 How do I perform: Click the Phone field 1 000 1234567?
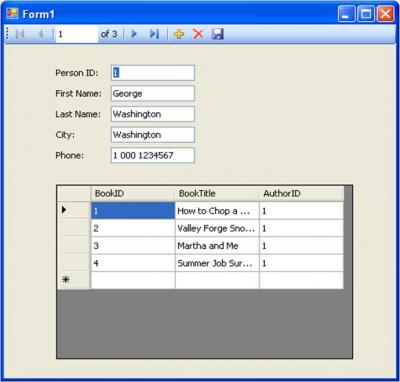tap(153, 155)
